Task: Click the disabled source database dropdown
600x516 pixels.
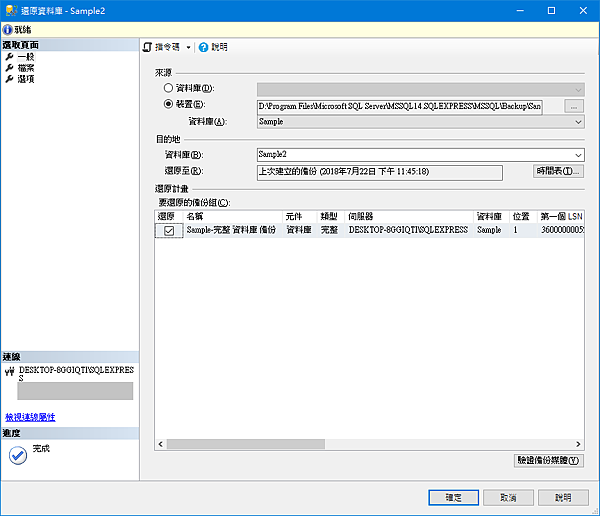Action: [421, 90]
